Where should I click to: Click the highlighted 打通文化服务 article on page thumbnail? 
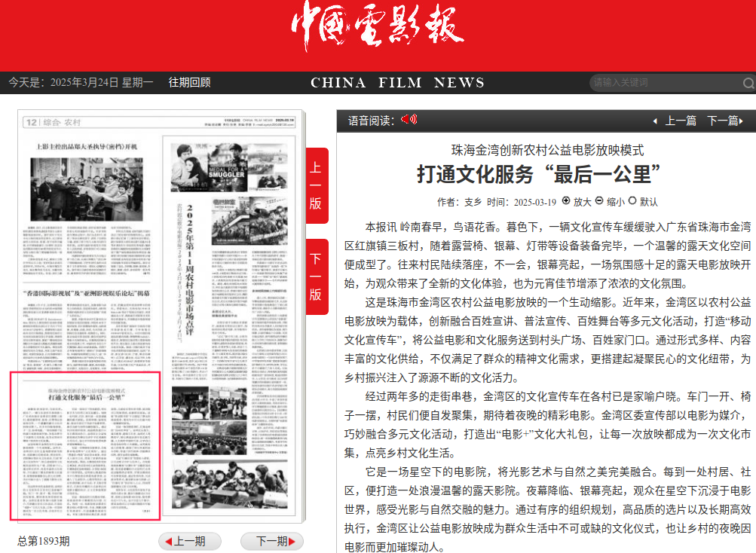point(85,446)
